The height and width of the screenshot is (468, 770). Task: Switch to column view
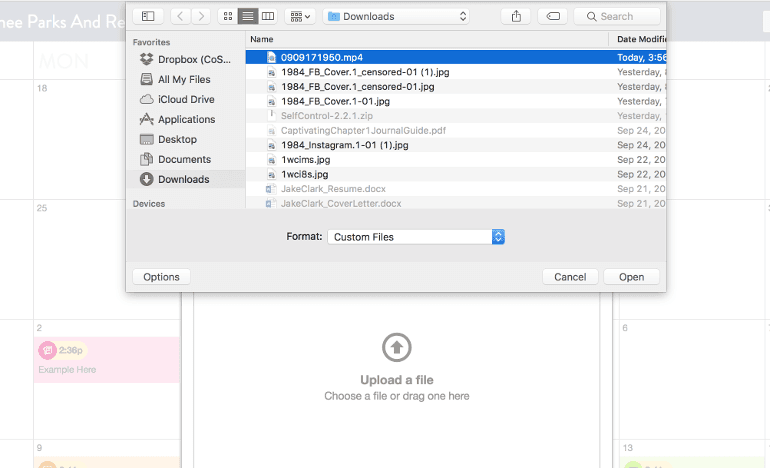[x=267, y=16]
